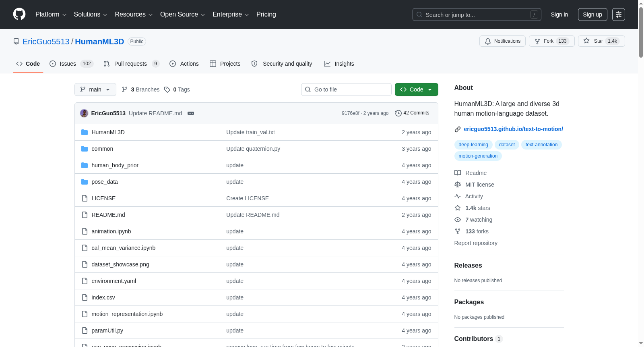Click the dataset_showcase.png file icon
The image size is (644, 347).
click(85, 264)
